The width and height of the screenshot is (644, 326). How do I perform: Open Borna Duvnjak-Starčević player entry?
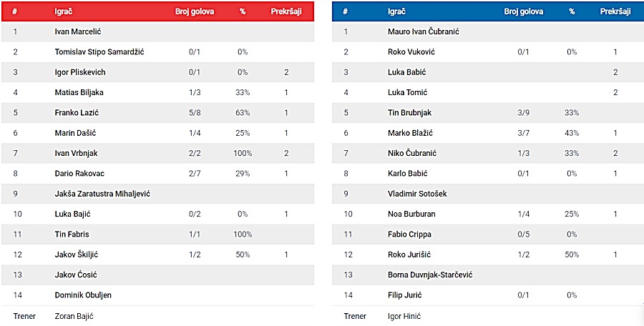430,275
